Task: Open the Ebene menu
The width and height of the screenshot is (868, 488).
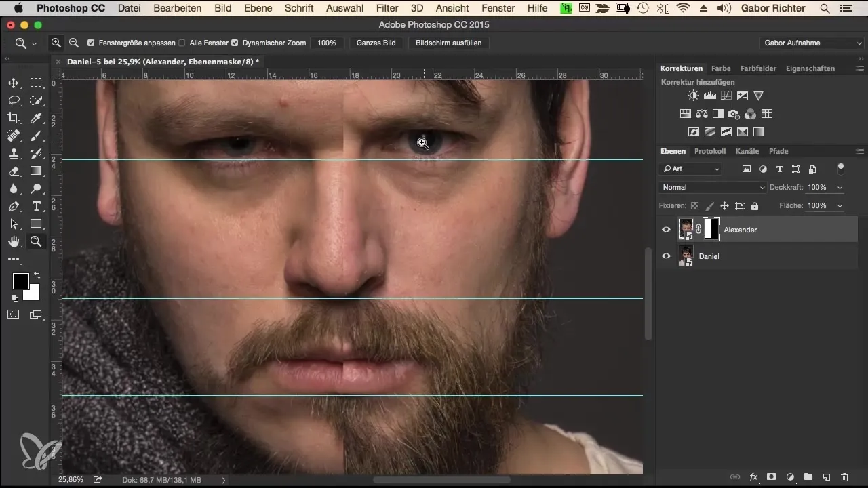Action: (258, 8)
